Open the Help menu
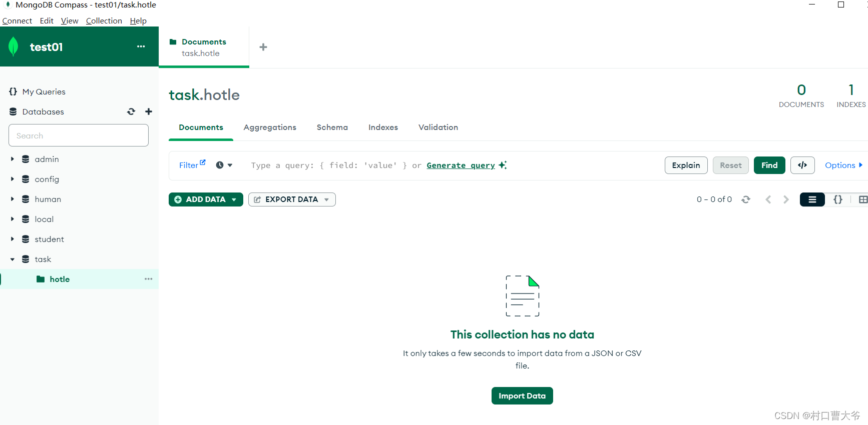This screenshot has width=868, height=425. point(138,20)
